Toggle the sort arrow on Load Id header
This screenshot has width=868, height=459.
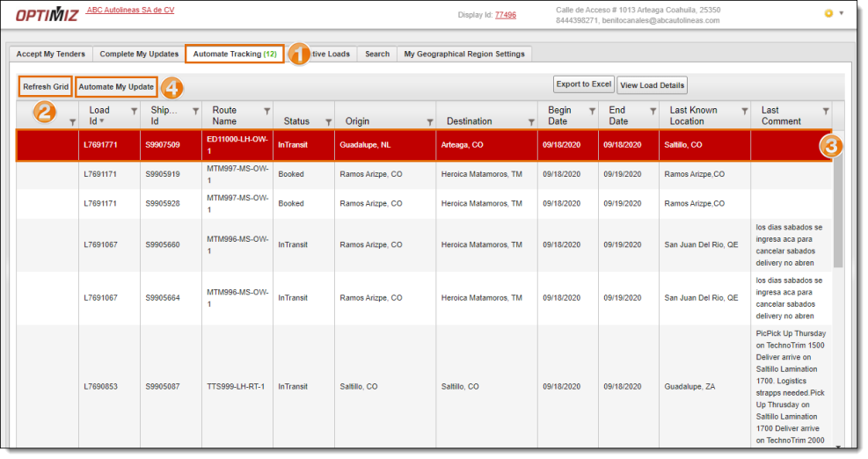click(x=101, y=121)
